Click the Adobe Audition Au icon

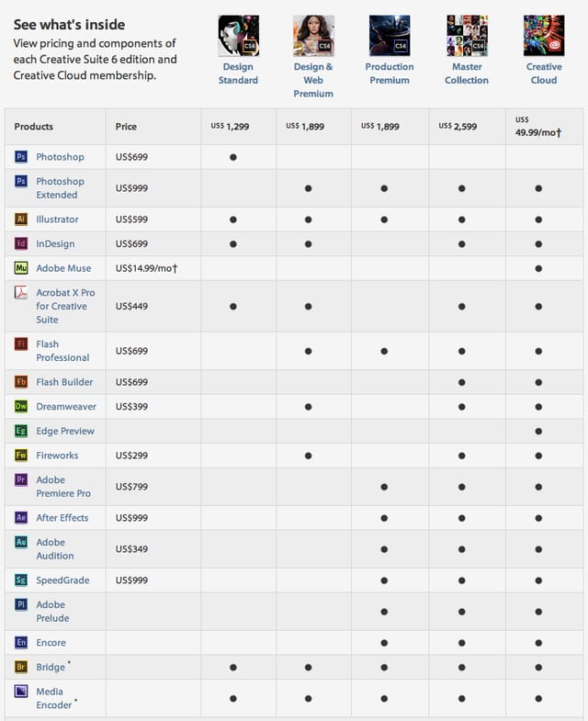point(21,542)
